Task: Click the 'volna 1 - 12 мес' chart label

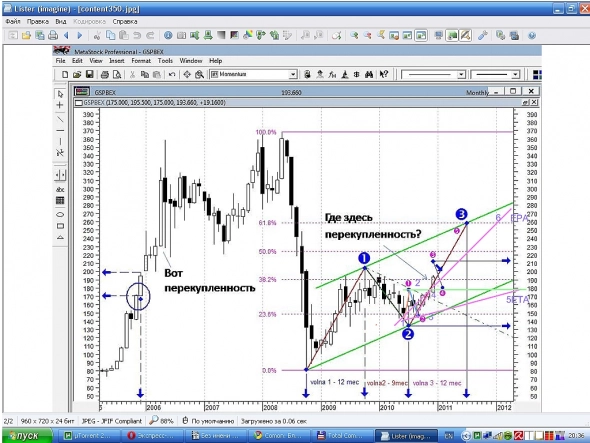Action: (x=335, y=382)
